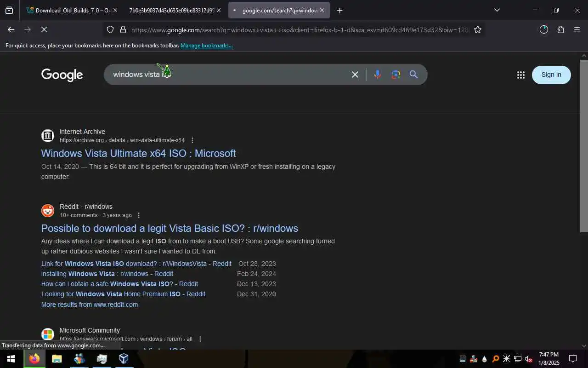588x368 pixels.
Task: Open more options for Internet Archive result
Action: [x=192, y=140]
